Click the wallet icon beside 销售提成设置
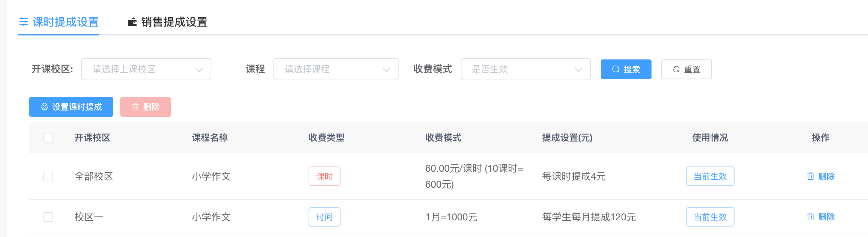 (132, 22)
